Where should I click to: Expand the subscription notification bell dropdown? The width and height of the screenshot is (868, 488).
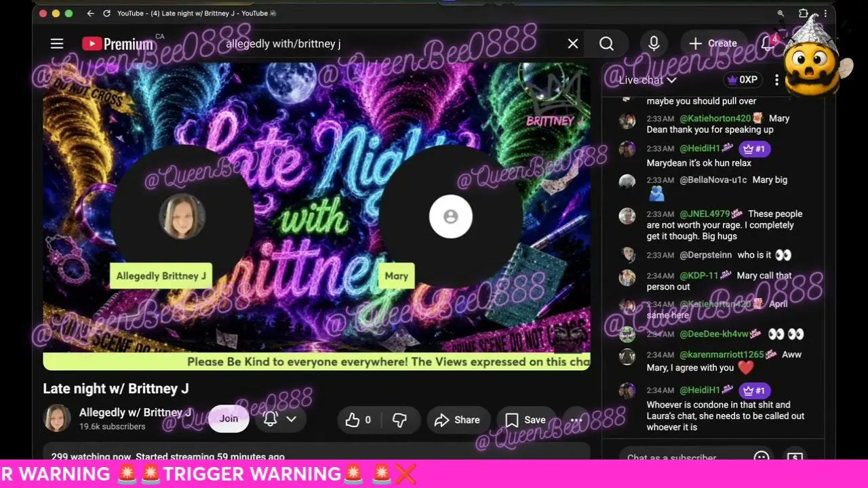280,420
